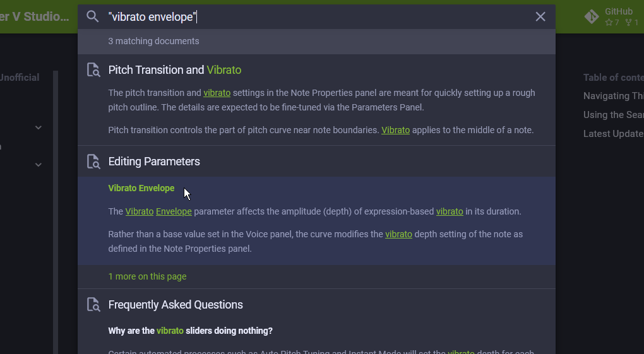Expand the lower sidebar chevron
Viewport: 644px width, 354px height.
[38, 165]
